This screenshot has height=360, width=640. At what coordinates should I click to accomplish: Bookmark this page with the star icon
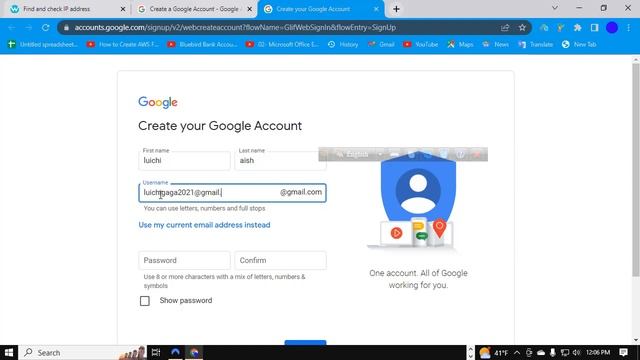pyautogui.click(x=522, y=28)
